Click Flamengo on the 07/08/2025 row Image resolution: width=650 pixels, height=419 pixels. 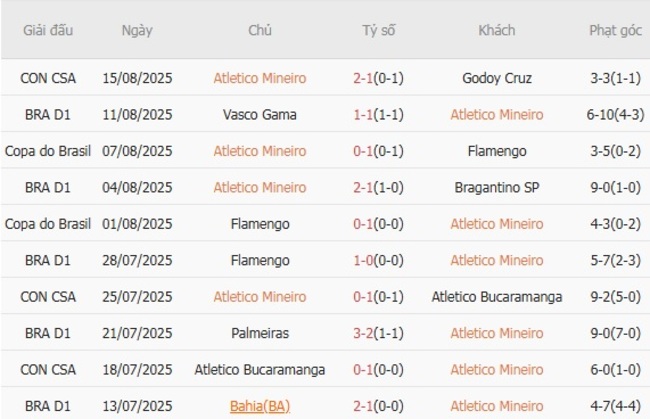(497, 151)
